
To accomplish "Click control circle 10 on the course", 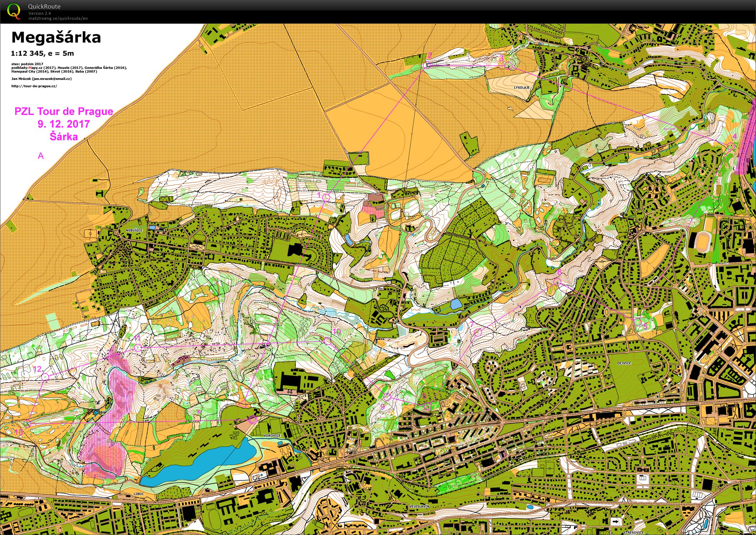I will coord(327,340).
